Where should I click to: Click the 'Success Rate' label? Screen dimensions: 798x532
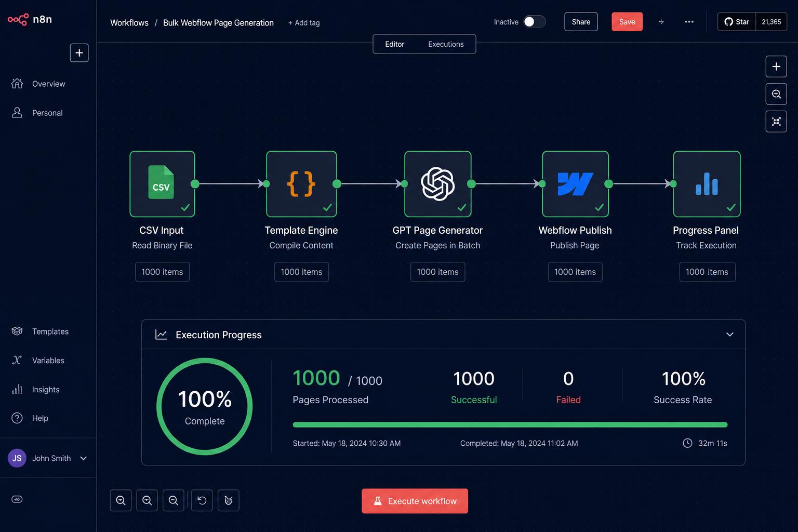click(683, 400)
